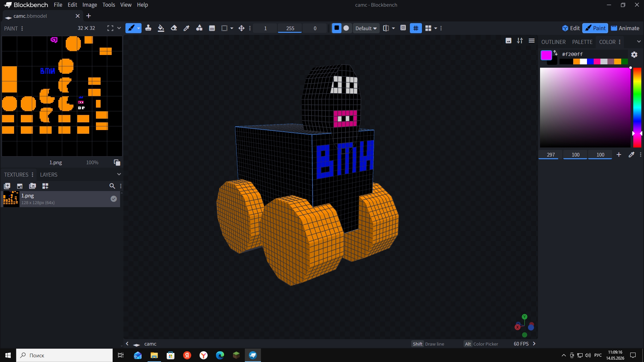Pick a screen color with eyedropper

631,155
